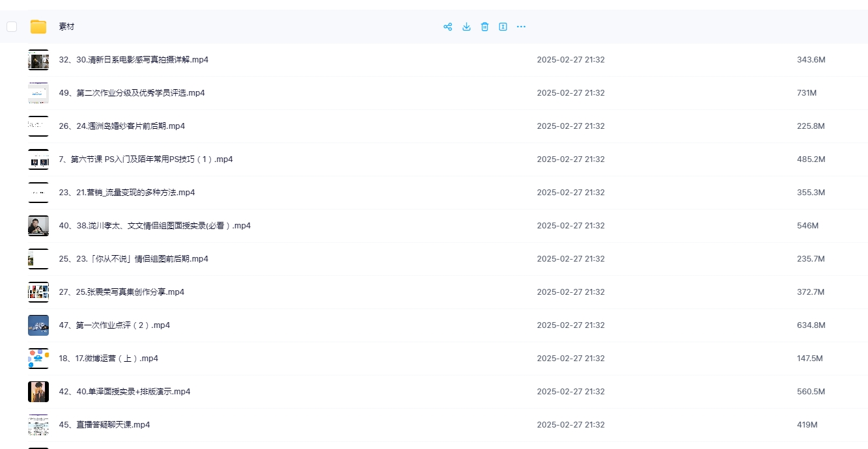Open 25、23.「你从不说」情侣组图前后期.mp4
The width and height of the screenshot is (868, 449).
[x=133, y=259]
